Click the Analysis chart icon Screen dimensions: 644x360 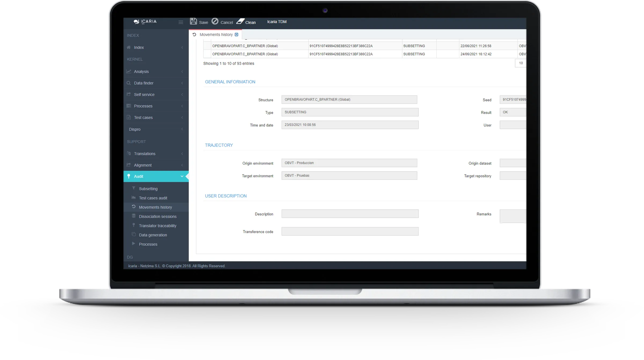[x=129, y=71]
